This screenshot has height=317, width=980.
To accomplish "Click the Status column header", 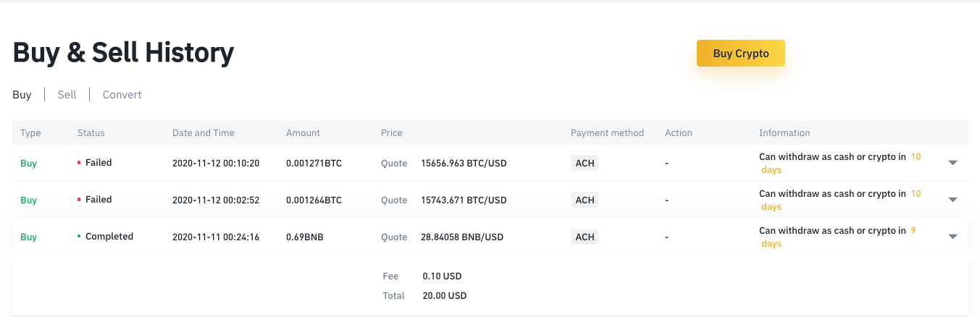I will click(91, 133).
